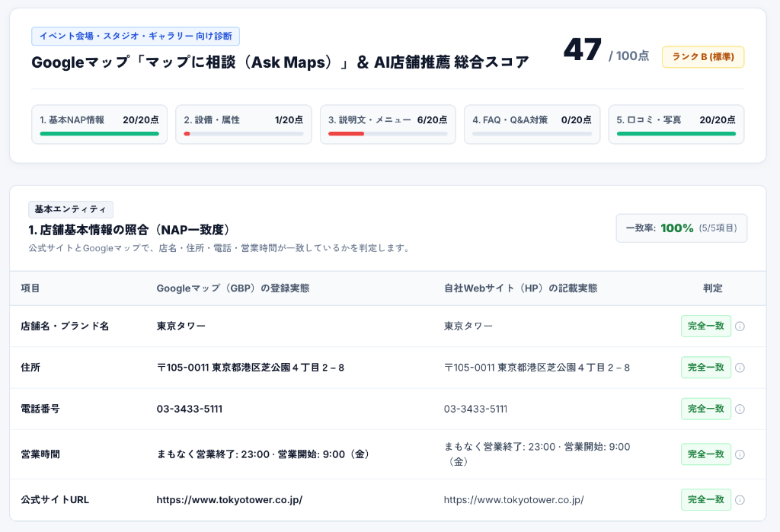Click phone number 03-3433-5111 in HP column
Screen dimensions: 780x532
click(475, 409)
